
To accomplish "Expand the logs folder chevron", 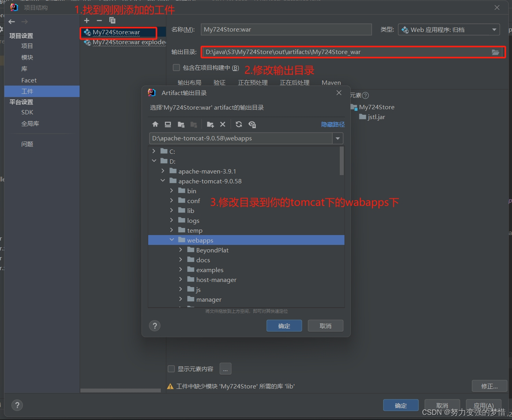I will [x=171, y=220].
